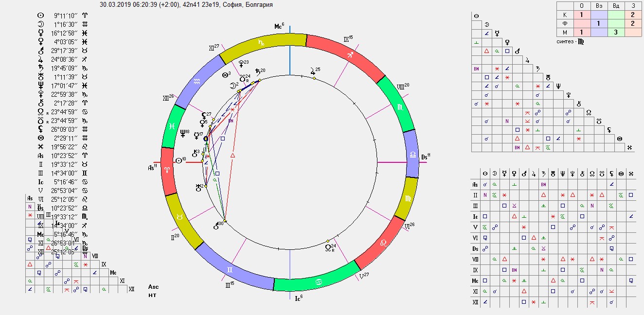
Task: Click the Sun glyph beside the Ascendant line
Action: [x=179, y=160]
